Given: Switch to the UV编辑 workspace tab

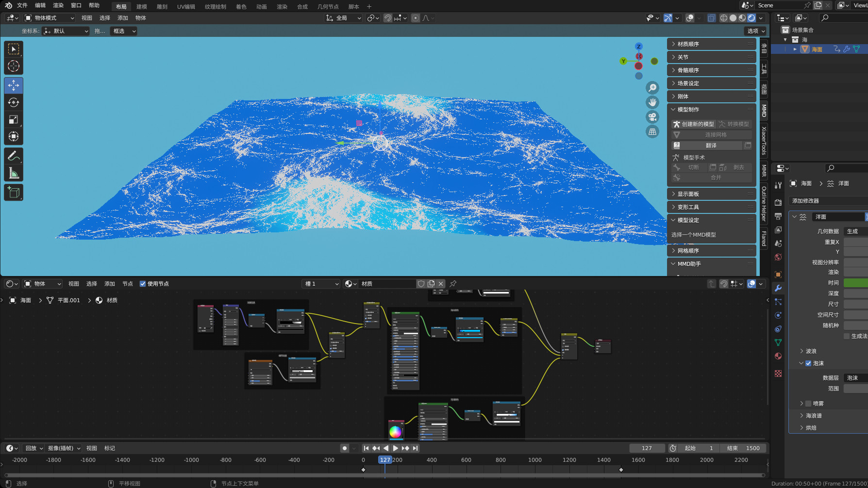Looking at the screenshot, I should [186, 7].
